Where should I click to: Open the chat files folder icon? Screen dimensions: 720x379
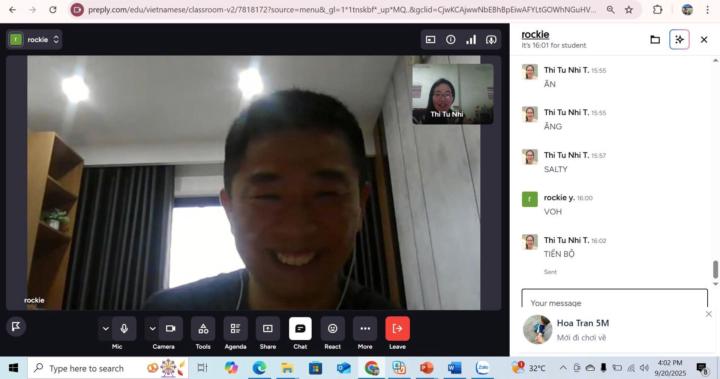coord(655,40)
